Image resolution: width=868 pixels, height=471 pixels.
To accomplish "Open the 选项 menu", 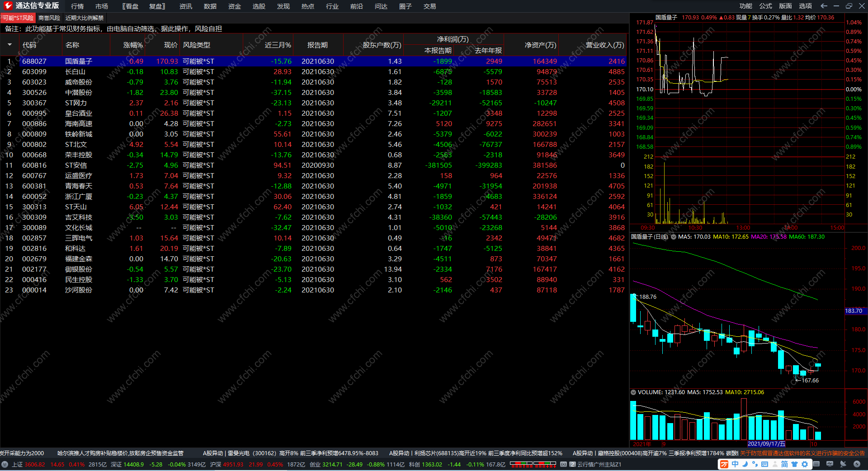I will pyautogui.click(x=806, y=6).
